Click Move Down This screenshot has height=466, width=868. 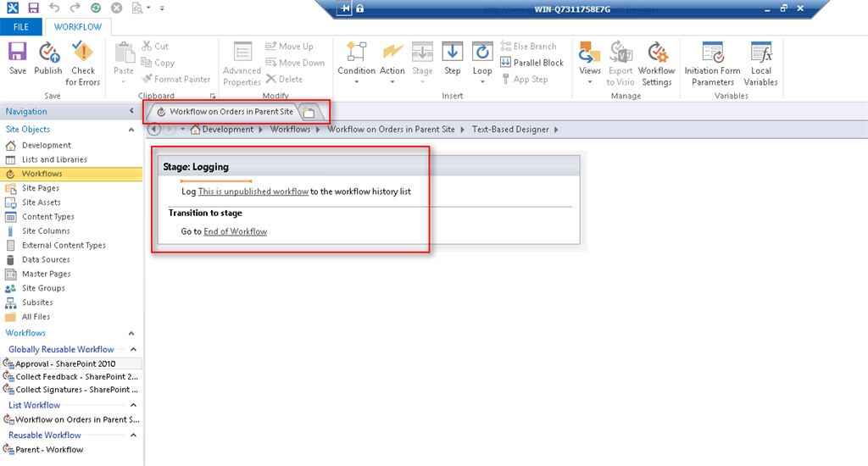(295, 63)
